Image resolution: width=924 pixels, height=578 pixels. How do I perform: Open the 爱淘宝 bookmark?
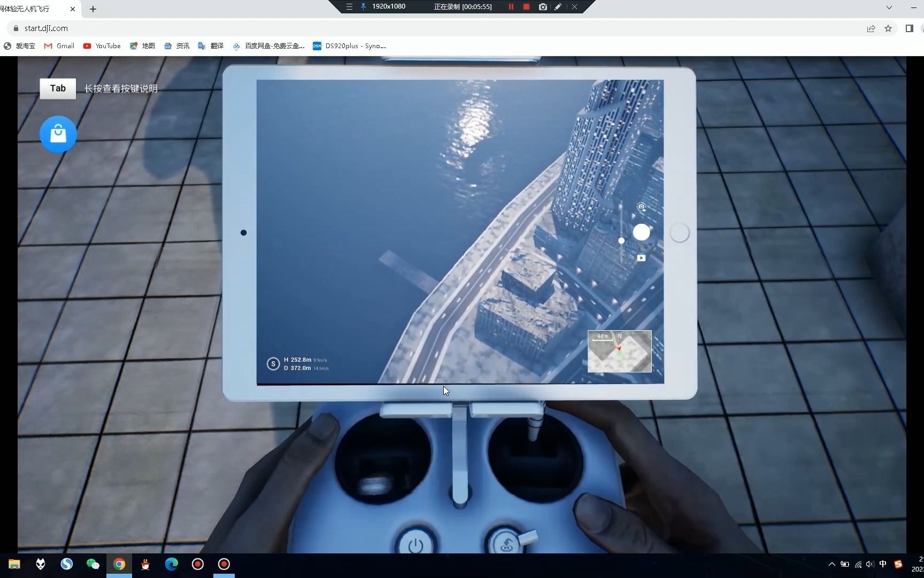pos(19,46)
